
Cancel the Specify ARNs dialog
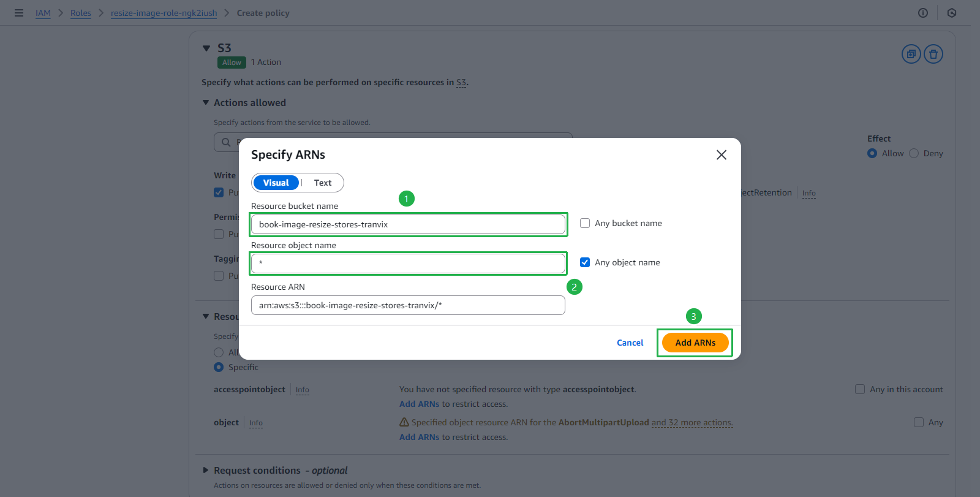tap(630, 343)
